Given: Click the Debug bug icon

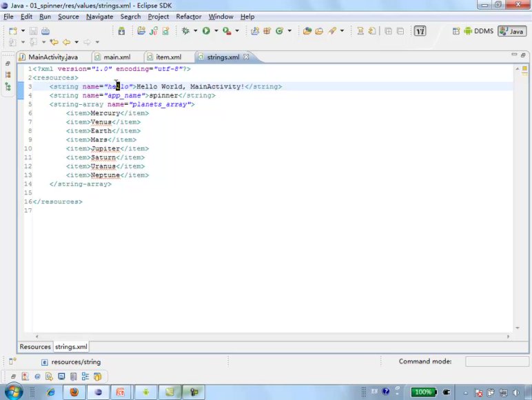Looking at the screenshot, I should (x=185, y=31).
